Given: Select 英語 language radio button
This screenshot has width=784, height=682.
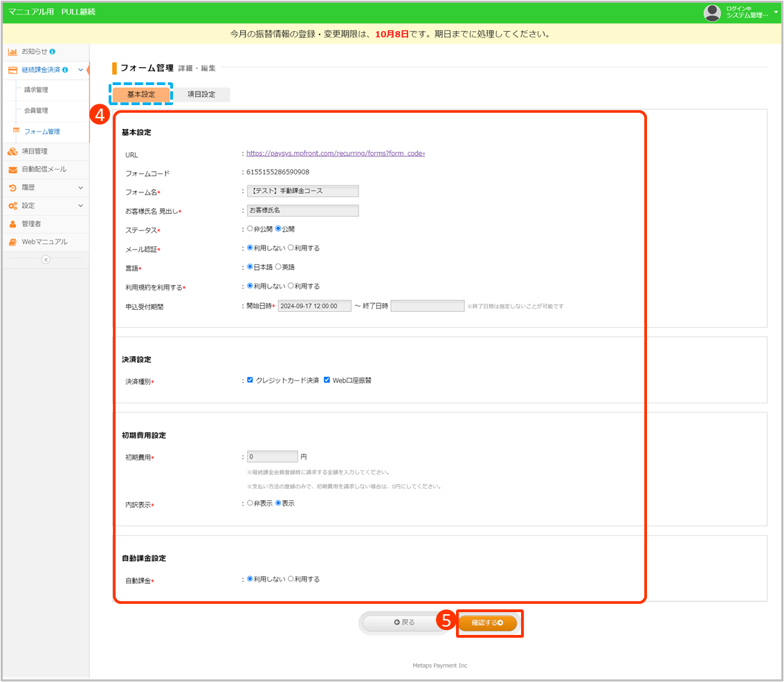Looking at the screenshot, I should (x=278, y=267).
